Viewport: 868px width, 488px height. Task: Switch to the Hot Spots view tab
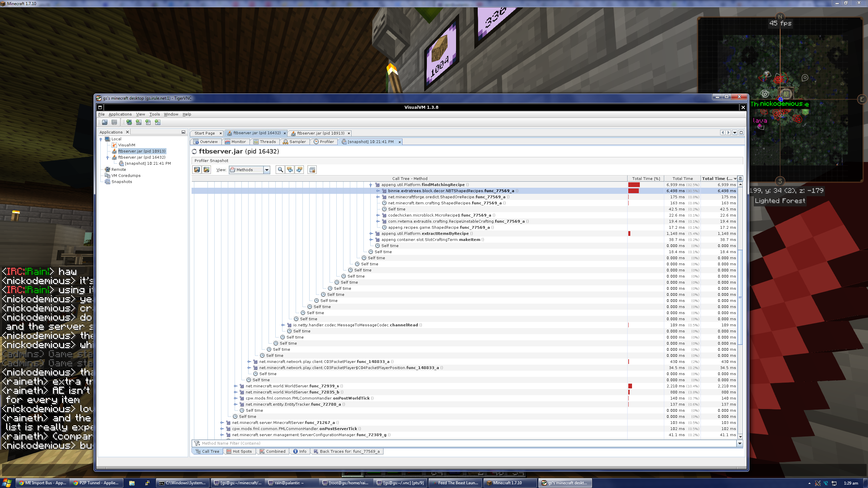click(239, 451)
